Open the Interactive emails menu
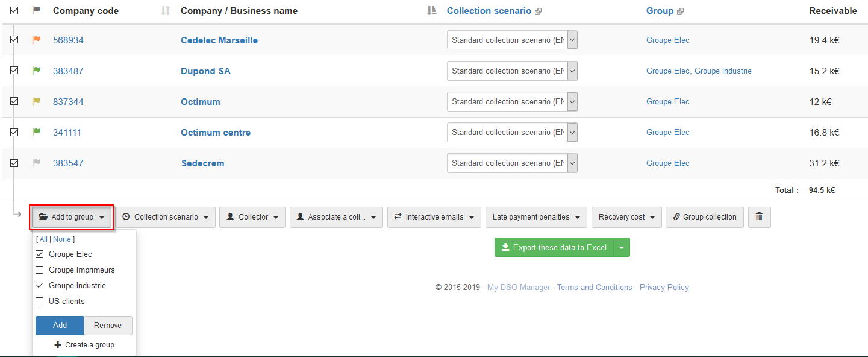The height and width of the screenshot is (357, 868). coord(434,217)
